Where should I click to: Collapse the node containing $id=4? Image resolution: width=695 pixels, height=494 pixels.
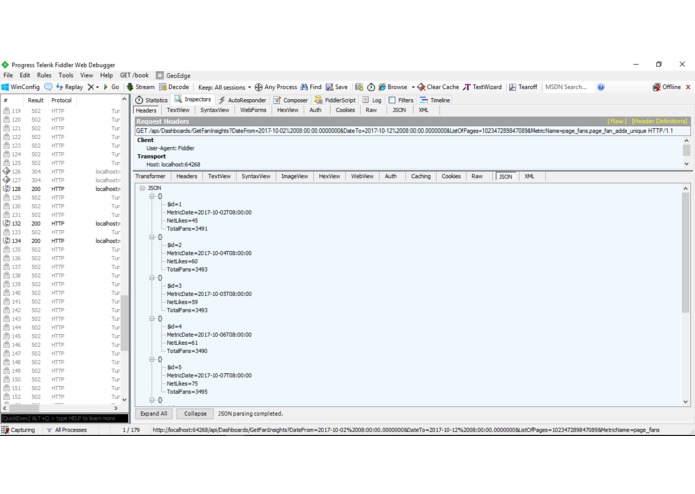(152, 319)
